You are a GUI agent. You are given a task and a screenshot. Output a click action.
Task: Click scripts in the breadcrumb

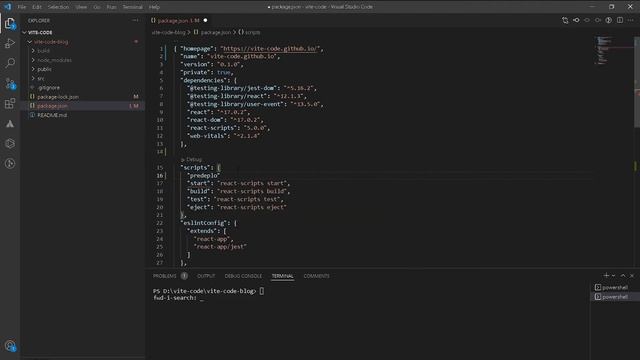click(x=253, y=32)
